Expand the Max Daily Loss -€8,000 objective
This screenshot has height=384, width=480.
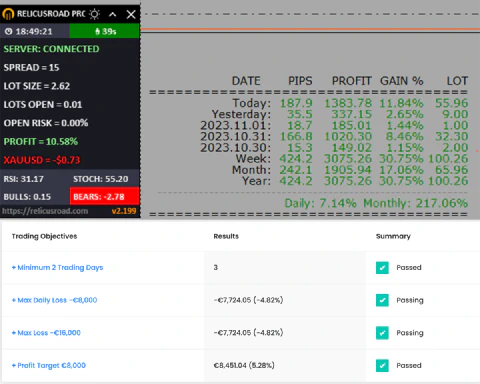54,300
